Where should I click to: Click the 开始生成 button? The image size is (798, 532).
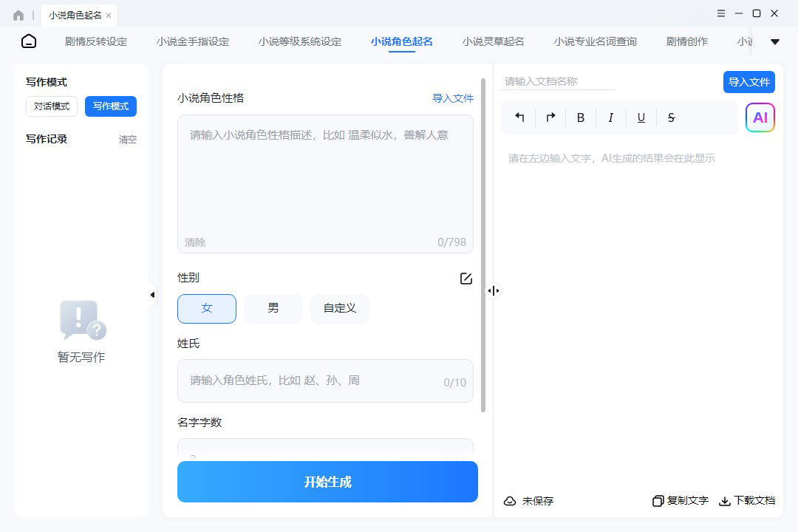tap(327, 482)
